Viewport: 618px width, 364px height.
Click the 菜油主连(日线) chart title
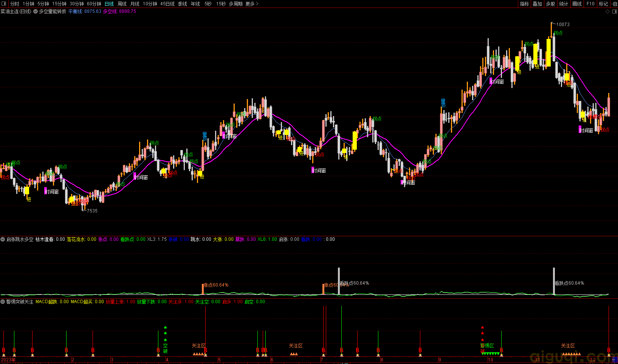pos(16,11)
